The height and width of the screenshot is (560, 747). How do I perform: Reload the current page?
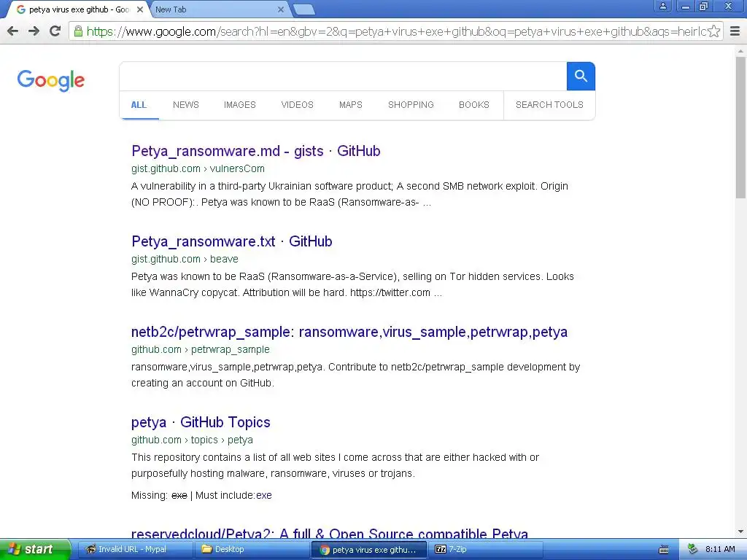(x=55, y=31)
